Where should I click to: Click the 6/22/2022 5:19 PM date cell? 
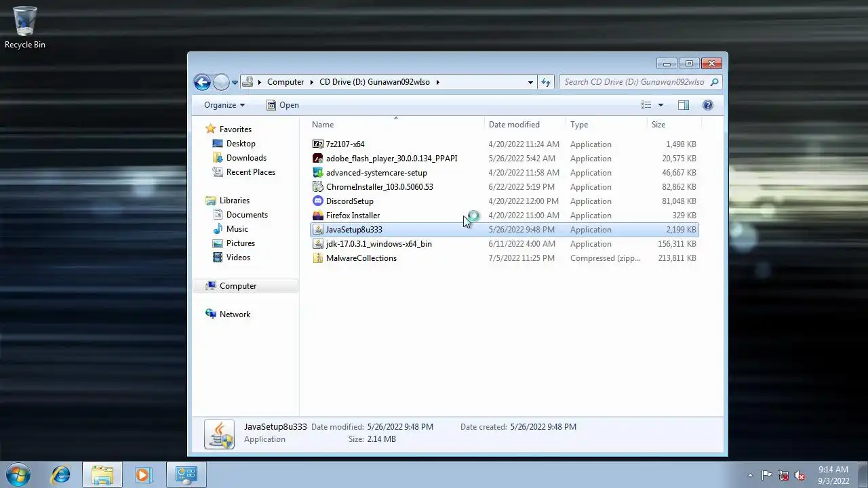click(521, 187)
